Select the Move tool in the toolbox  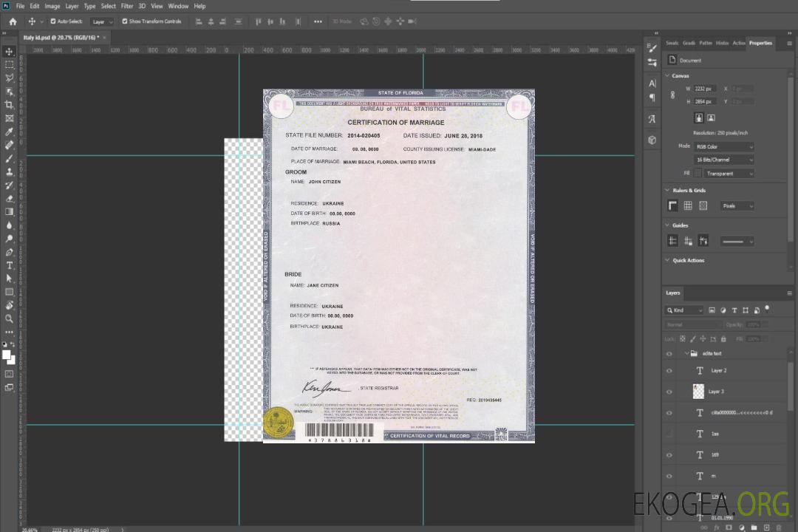pos(9,52)
